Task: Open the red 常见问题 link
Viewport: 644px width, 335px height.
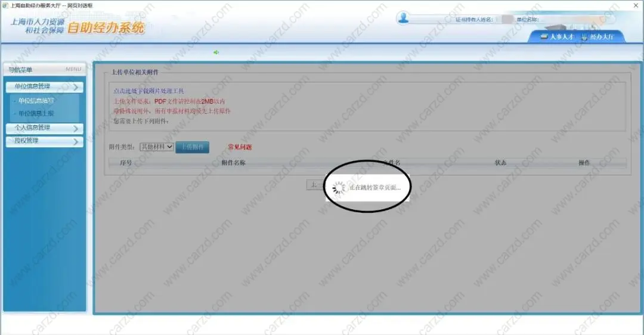Action: [240, 147]
